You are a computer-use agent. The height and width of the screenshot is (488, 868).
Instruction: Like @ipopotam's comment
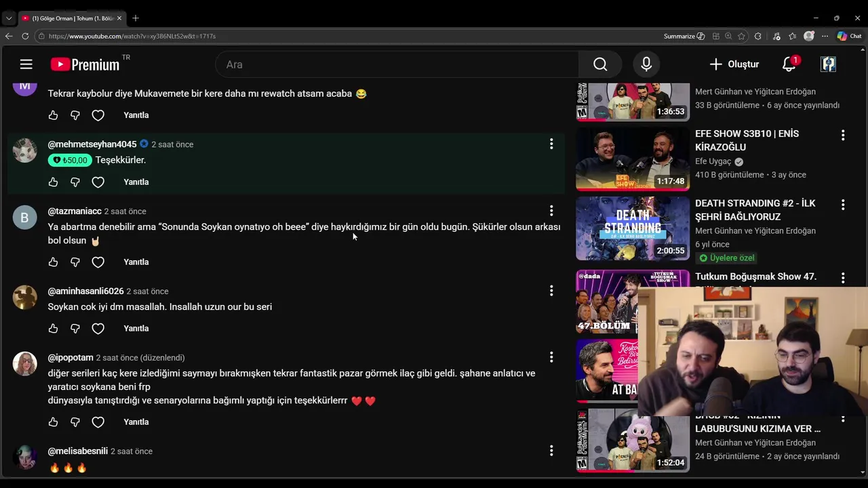(53, 422)
